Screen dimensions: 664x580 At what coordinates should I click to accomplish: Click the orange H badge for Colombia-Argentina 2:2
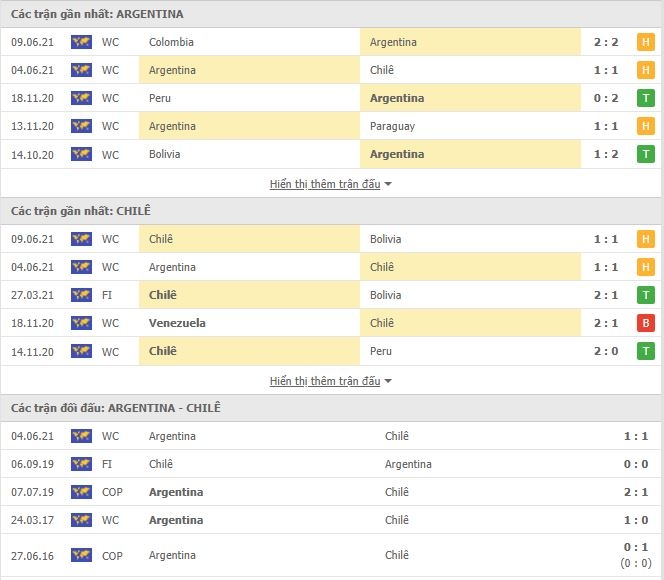click(x=645, y=42)
